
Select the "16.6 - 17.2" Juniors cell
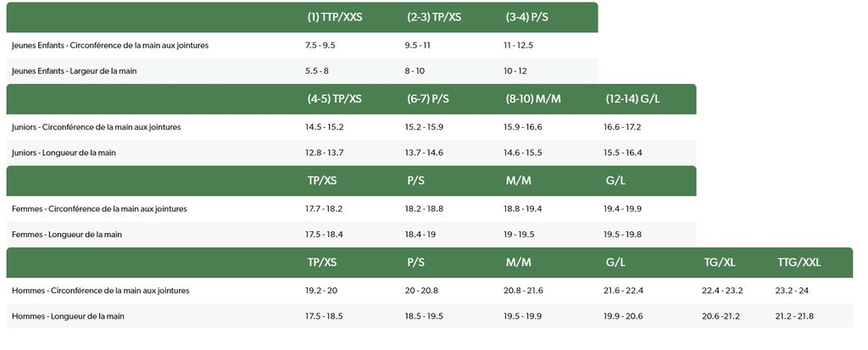pos(622,127)
